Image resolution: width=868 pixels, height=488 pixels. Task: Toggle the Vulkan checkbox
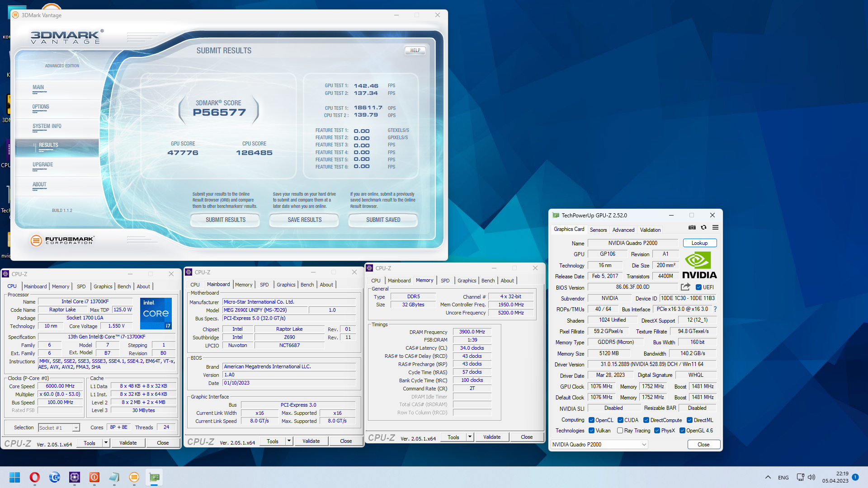(591, 431)
